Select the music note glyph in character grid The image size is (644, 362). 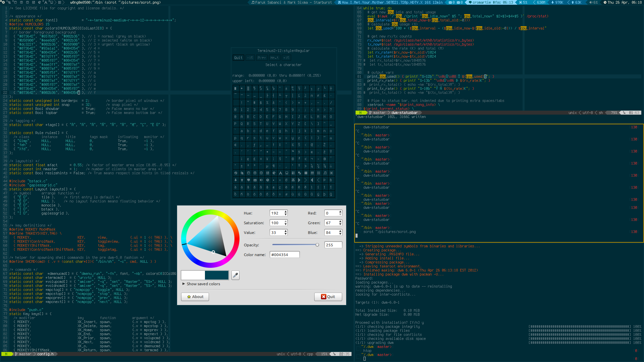325,173
